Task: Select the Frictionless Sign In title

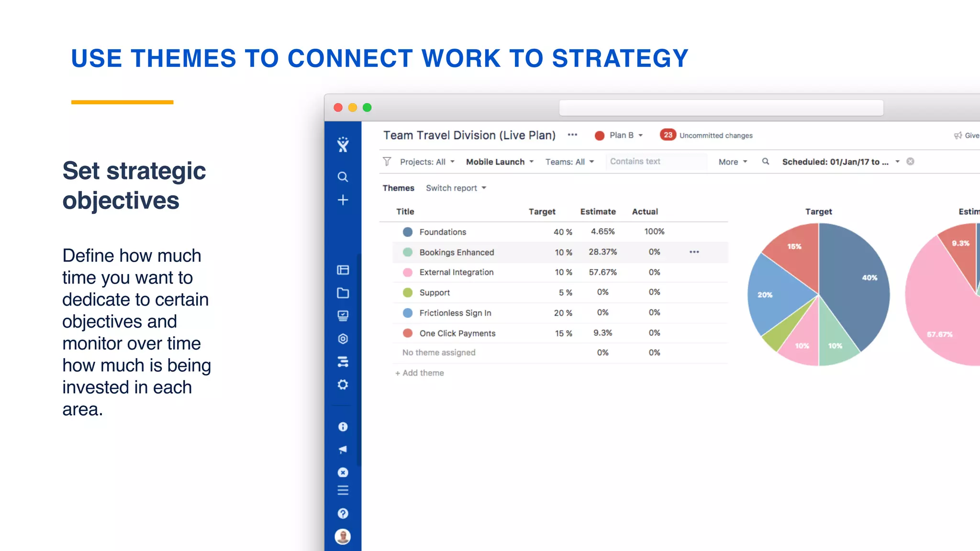Action: tap(455, 313)
